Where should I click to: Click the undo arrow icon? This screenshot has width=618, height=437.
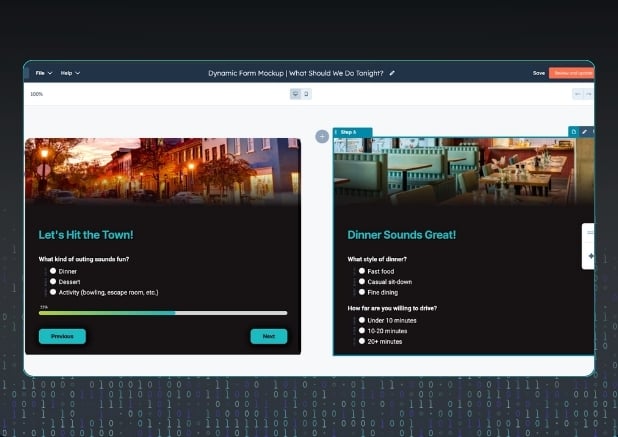[x=578, y=94]
